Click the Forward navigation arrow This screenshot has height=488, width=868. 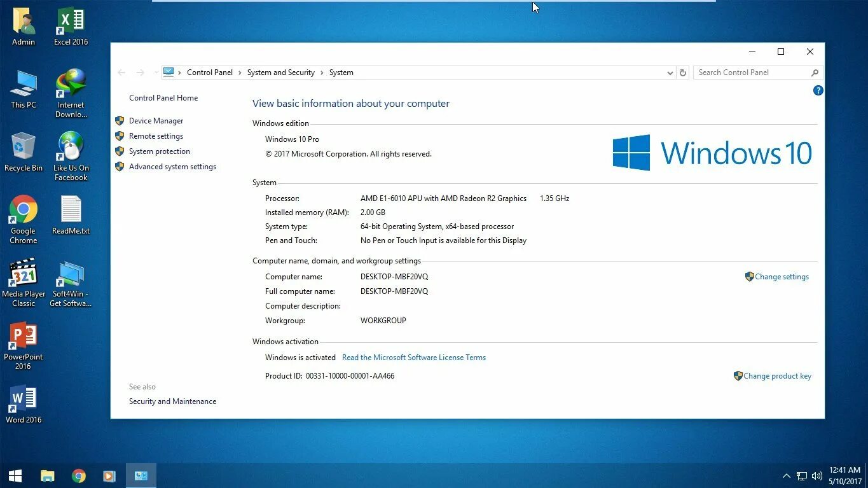(x=141, y=73)
